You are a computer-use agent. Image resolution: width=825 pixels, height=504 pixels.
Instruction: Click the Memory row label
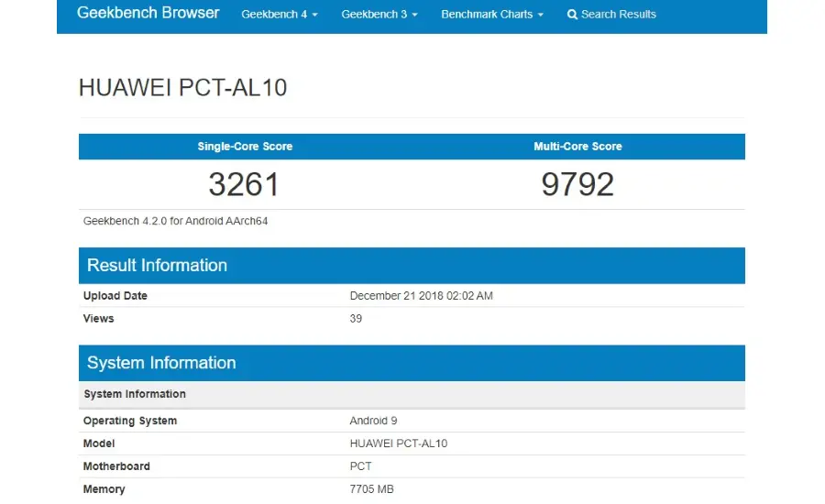[x=104, y=489]
